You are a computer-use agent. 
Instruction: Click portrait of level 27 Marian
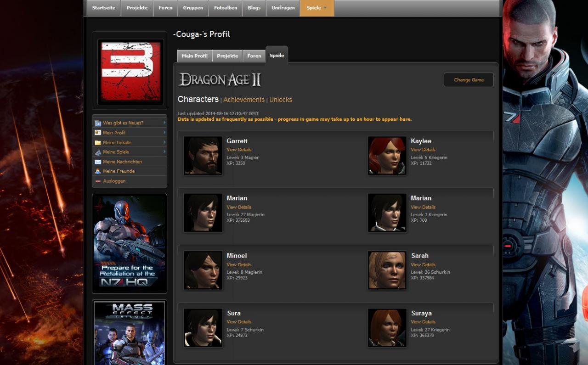point(203,213)
